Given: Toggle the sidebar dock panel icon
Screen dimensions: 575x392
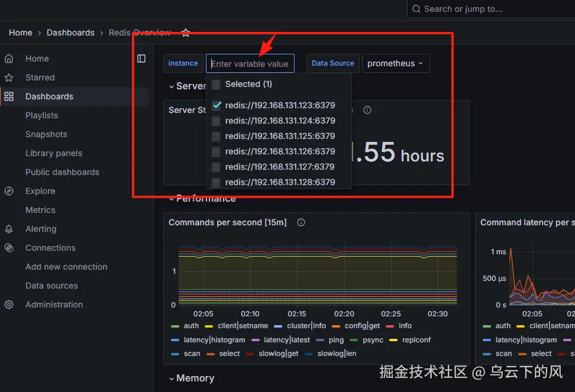Looking at the screenshot, I should [141, 59].
